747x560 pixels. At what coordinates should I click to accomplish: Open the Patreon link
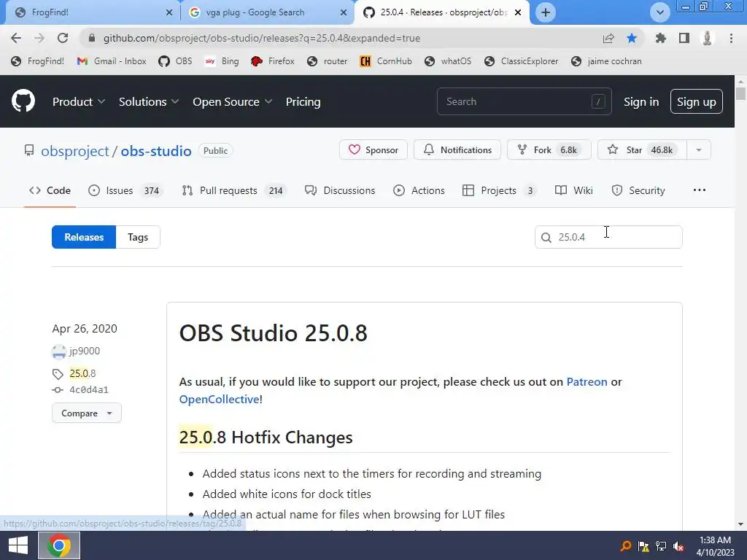587,382
